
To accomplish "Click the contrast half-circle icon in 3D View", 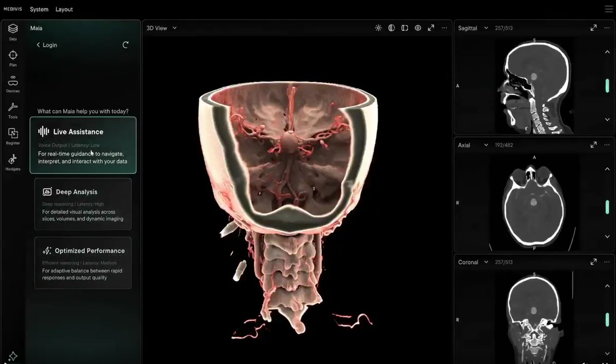I will (392, 28).
